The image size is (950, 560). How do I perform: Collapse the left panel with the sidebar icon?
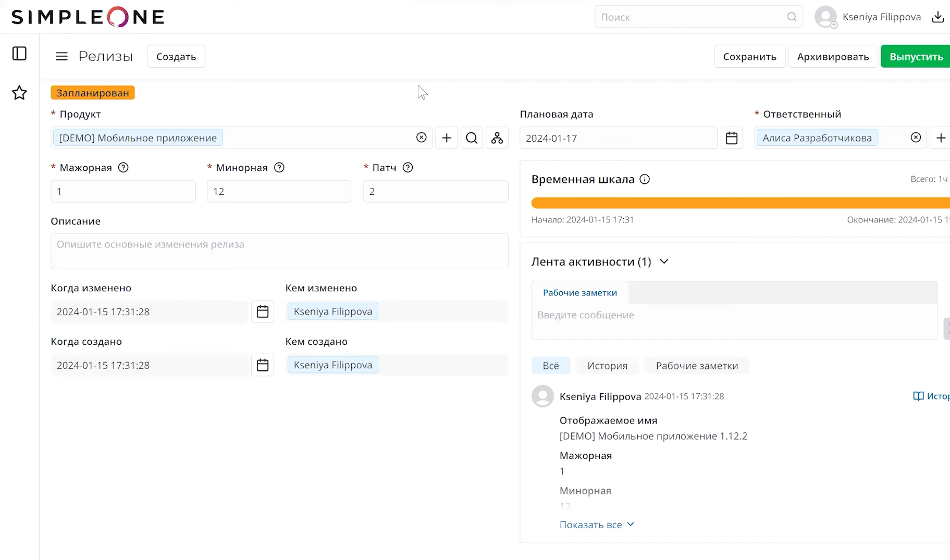[x=19, y=53]
